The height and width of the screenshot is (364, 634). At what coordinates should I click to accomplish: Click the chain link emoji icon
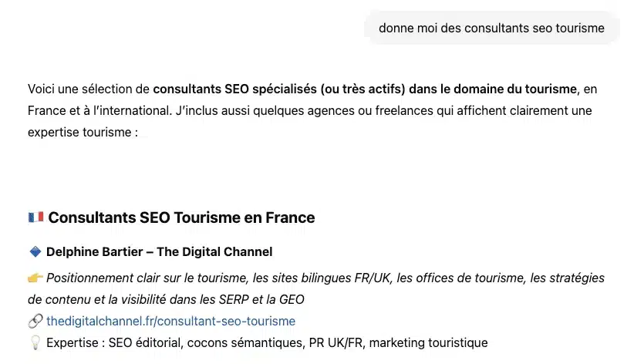point(35,321)
